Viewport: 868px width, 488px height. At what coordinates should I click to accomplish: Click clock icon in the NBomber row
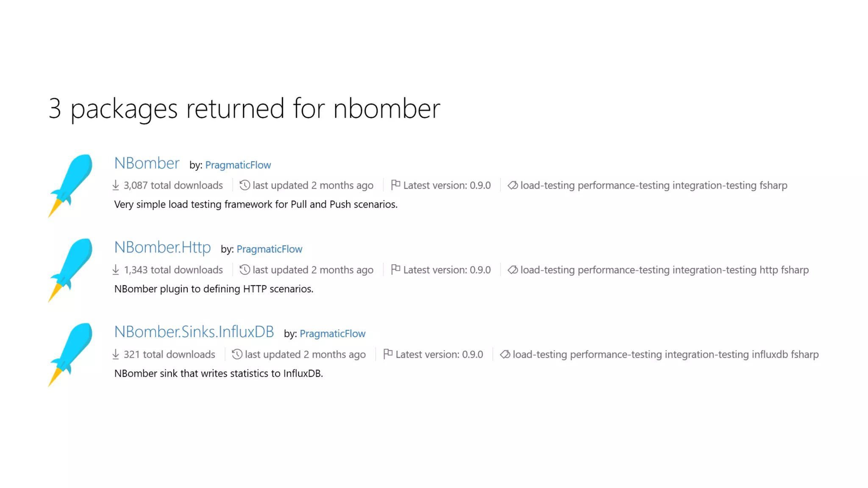point(245,186)
